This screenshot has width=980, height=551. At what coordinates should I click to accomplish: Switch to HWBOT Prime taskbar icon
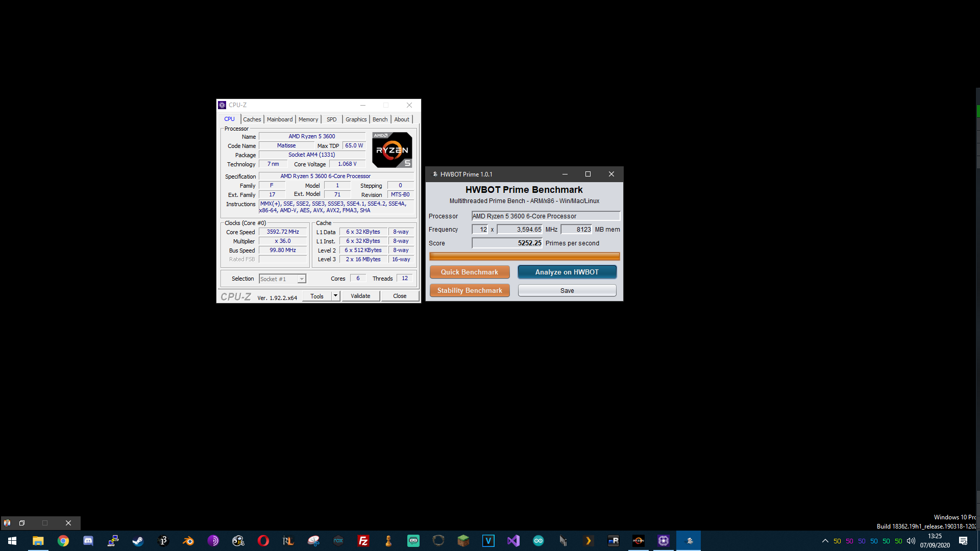pos(689,541)
